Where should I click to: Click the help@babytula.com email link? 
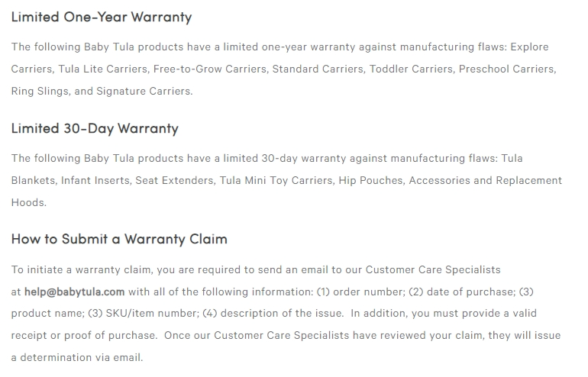click(74, 292)
